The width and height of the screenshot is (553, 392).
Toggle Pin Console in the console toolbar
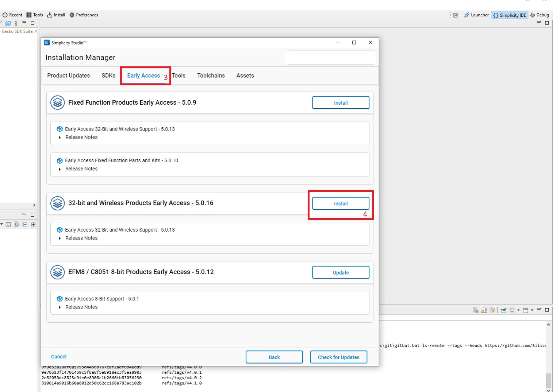click(x=503, y=310)
